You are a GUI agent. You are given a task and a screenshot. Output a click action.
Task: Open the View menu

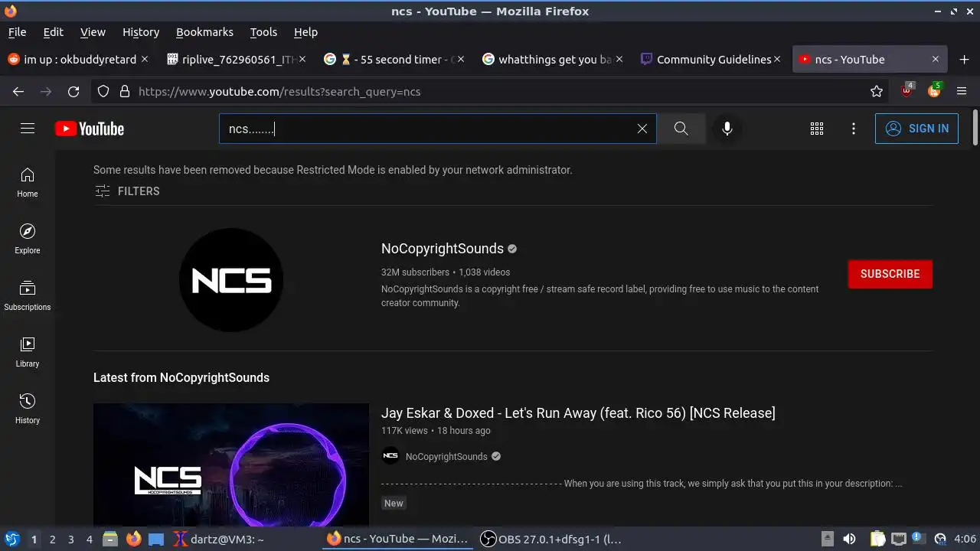(93, 32)
